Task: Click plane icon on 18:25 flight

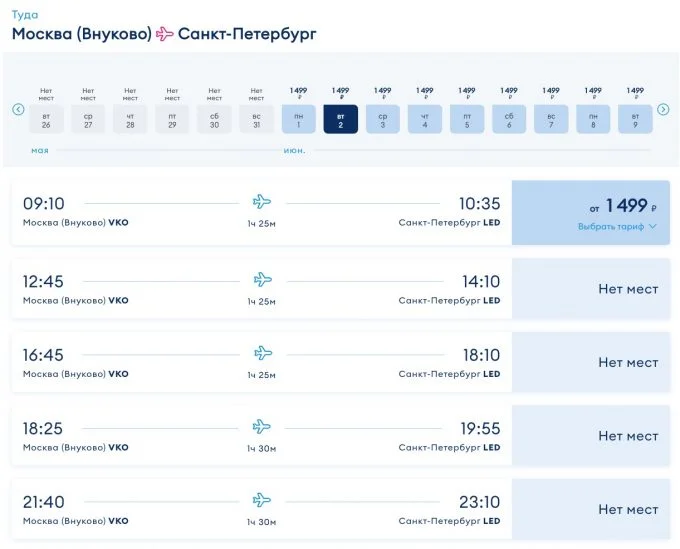Action: tap(262, 427)
